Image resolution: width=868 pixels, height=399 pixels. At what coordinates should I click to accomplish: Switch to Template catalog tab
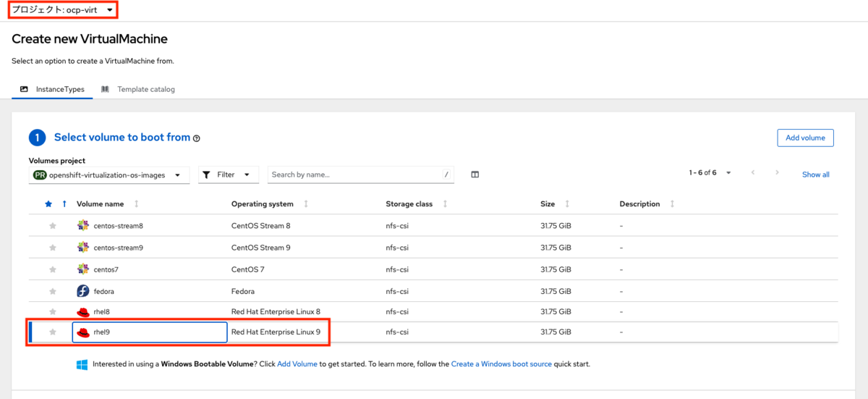pos(138,89)
